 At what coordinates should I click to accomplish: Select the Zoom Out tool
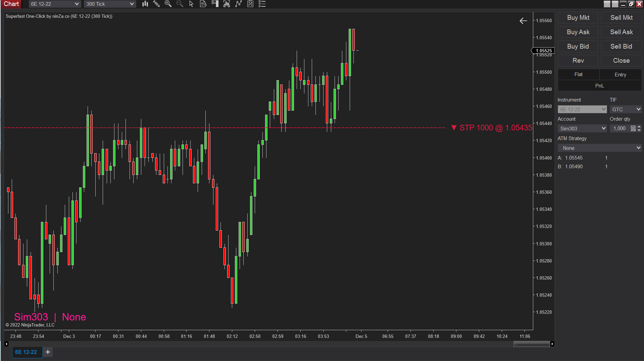[180, 4]
